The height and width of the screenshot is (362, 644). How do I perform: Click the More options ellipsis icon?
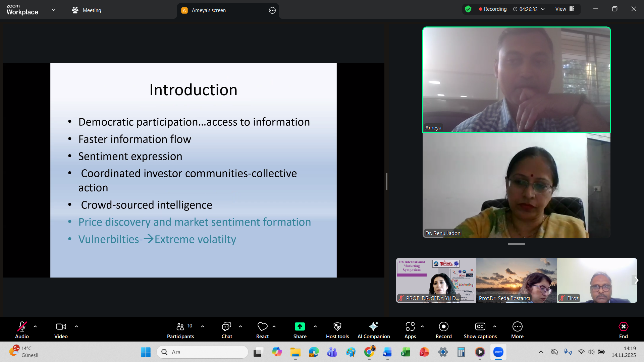pyautogui.click(x=517, y=326)
